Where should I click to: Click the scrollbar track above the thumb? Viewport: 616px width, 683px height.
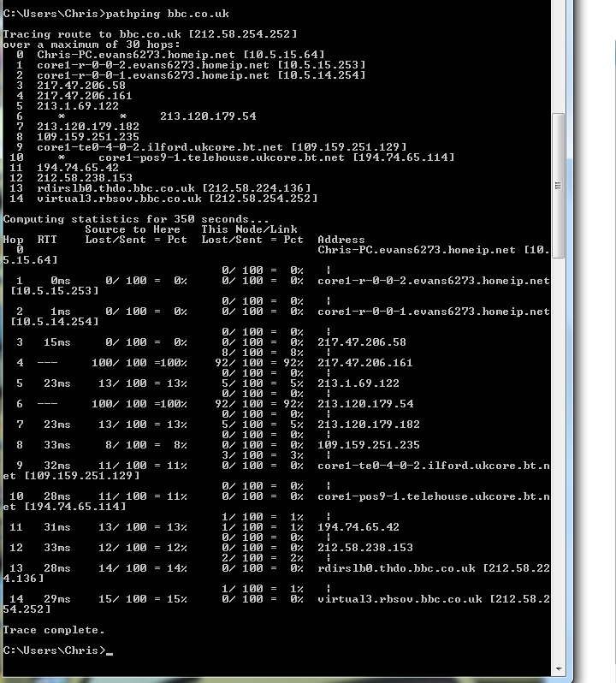pyautogui.click(x=558, y=56)
